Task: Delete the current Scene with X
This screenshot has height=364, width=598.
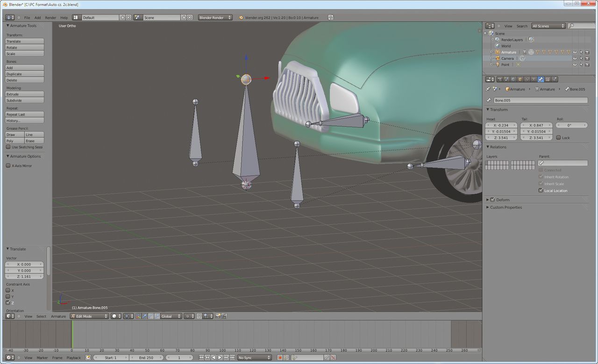Action: [190, 17]
